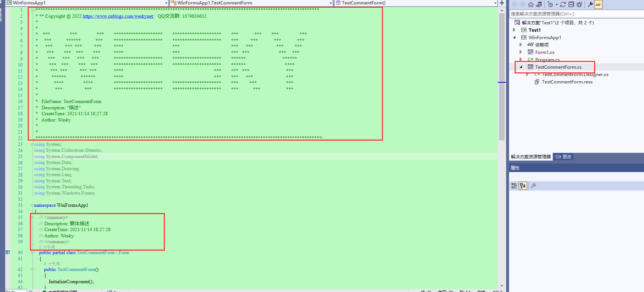Click 'Author: Wesky' in header comment

coord(56,120)
